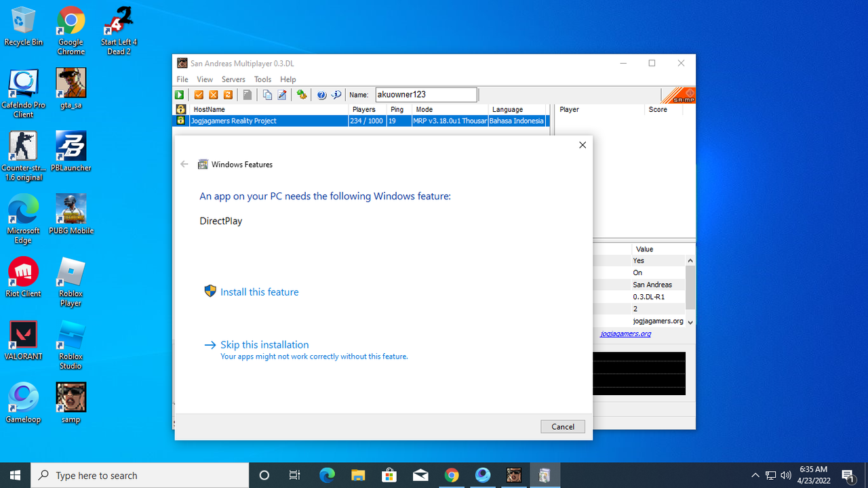
Task: Click the Name field containing akuowner123
Action: (x=426, y=95)
